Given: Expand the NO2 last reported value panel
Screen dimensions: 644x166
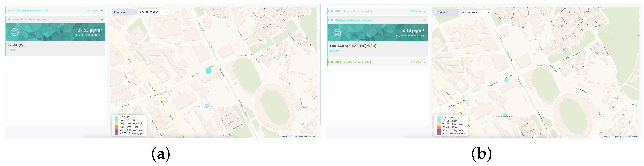Looking at the screenshot, I should [102, 11].
